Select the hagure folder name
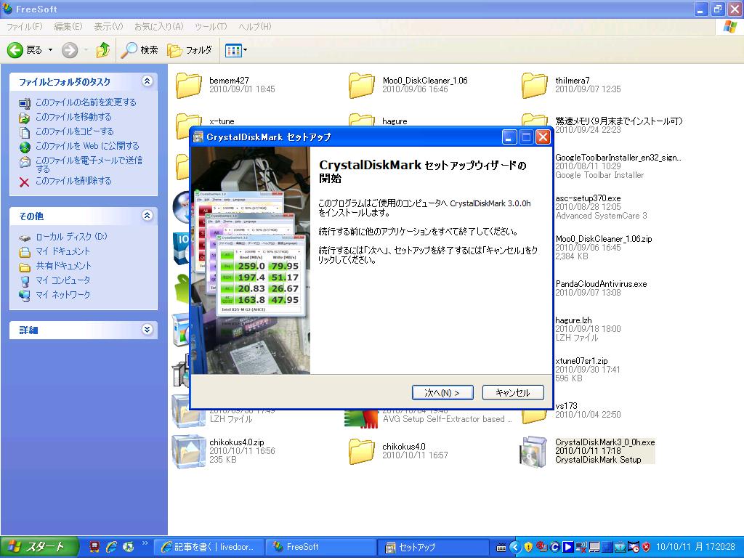The width and height of the screenshot is (744, 560). [395, 121]
